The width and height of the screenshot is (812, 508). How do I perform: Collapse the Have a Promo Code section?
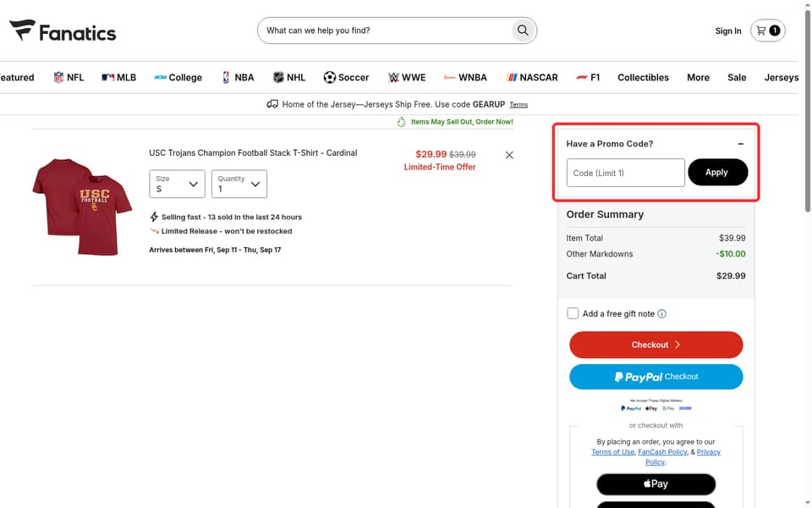[741, 144]
